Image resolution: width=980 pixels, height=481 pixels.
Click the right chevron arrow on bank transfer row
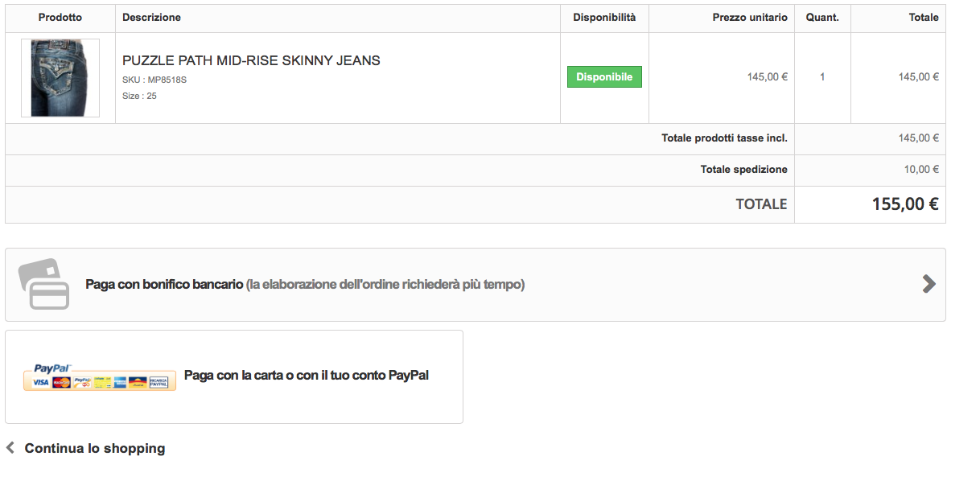(x=929, y=284)
